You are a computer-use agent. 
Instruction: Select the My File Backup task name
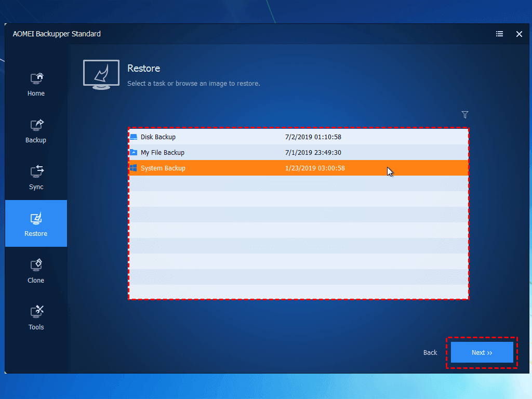(163, 153)
